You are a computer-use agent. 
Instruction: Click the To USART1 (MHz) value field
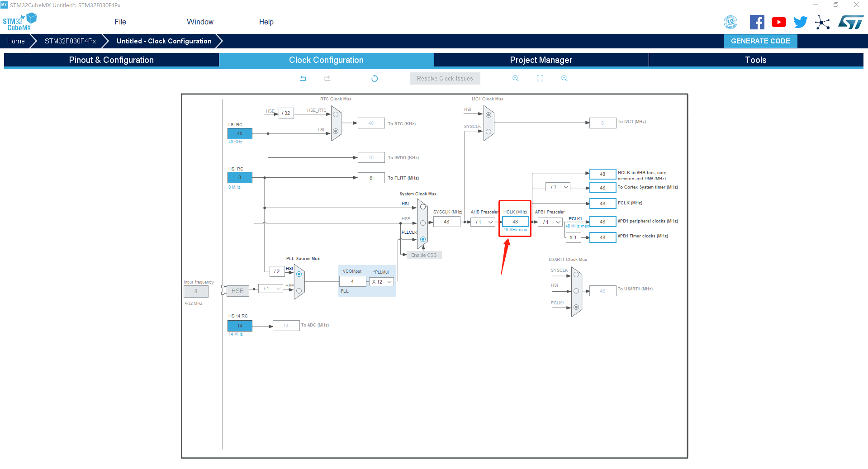pos(602,291)
